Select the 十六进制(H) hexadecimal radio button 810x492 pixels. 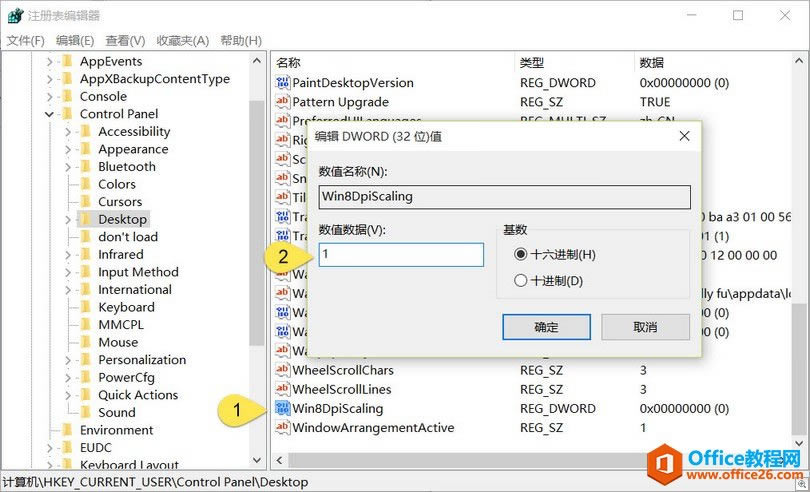click(x=521, y=254)
